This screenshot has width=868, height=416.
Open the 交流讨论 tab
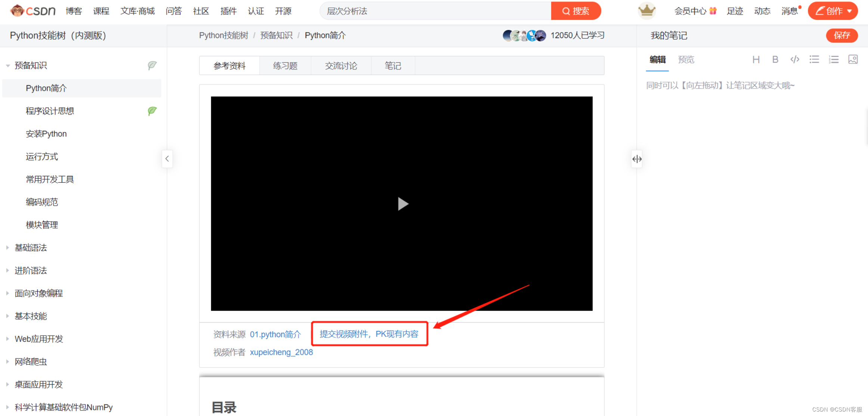341,66
